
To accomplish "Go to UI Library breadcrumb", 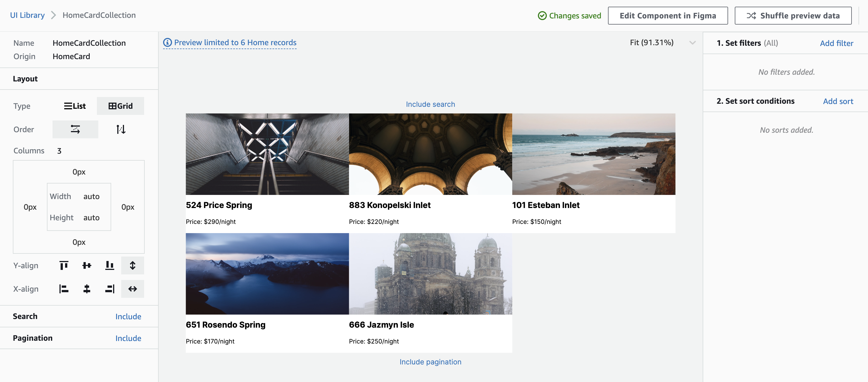I will [27, 15].
